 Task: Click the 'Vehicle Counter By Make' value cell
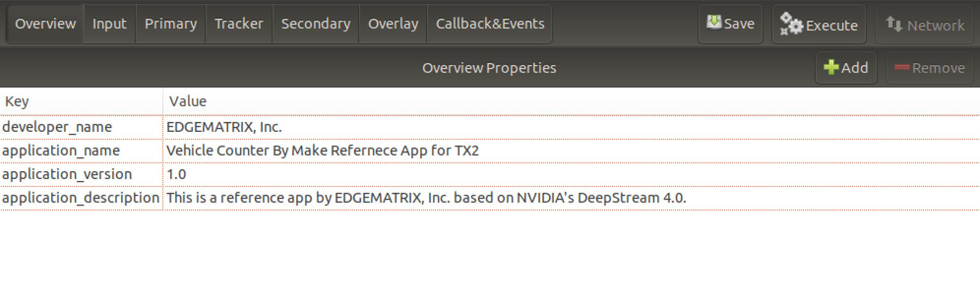tap(571, 151)
